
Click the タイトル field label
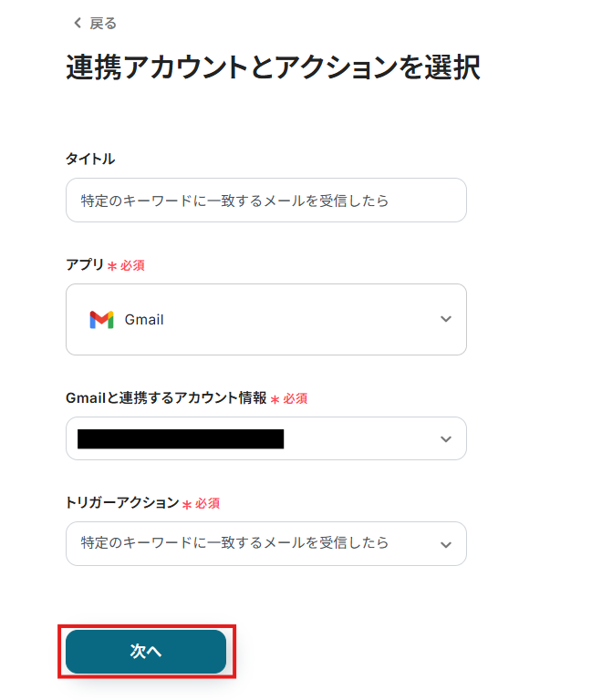coord(90,159)
